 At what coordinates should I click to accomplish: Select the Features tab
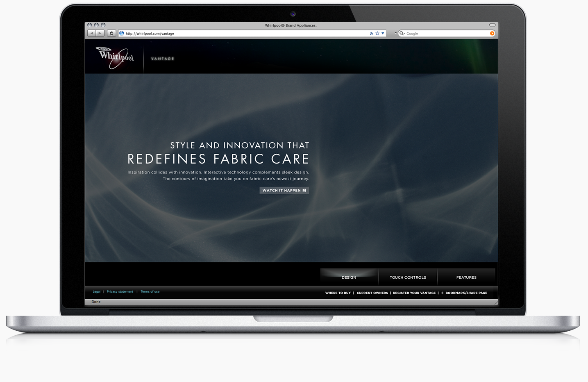[x=466, y=277]
